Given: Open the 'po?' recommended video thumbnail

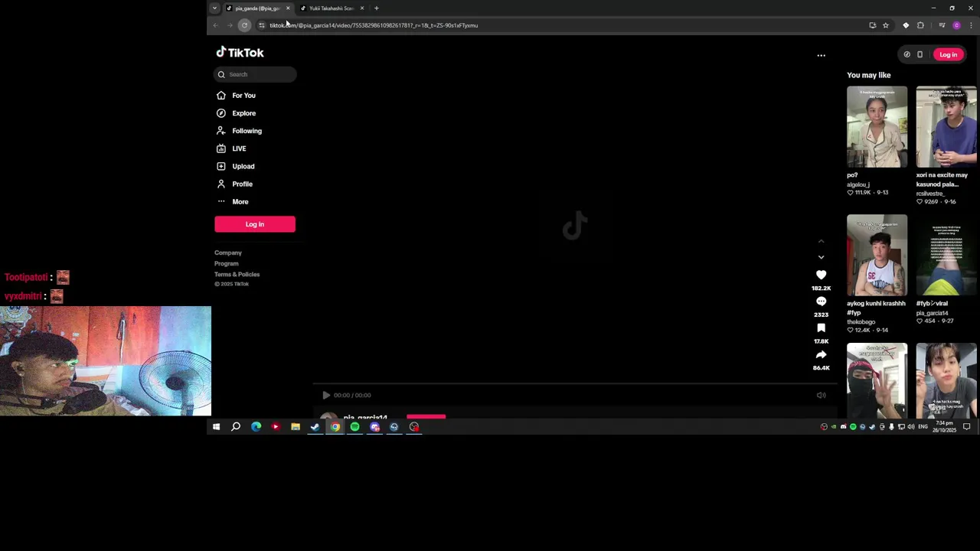Looking at the screenshot, I should pos(877,126).
